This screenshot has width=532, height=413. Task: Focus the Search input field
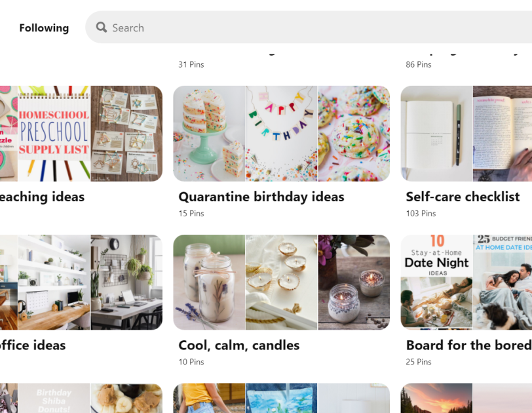[x=309, y=27]
